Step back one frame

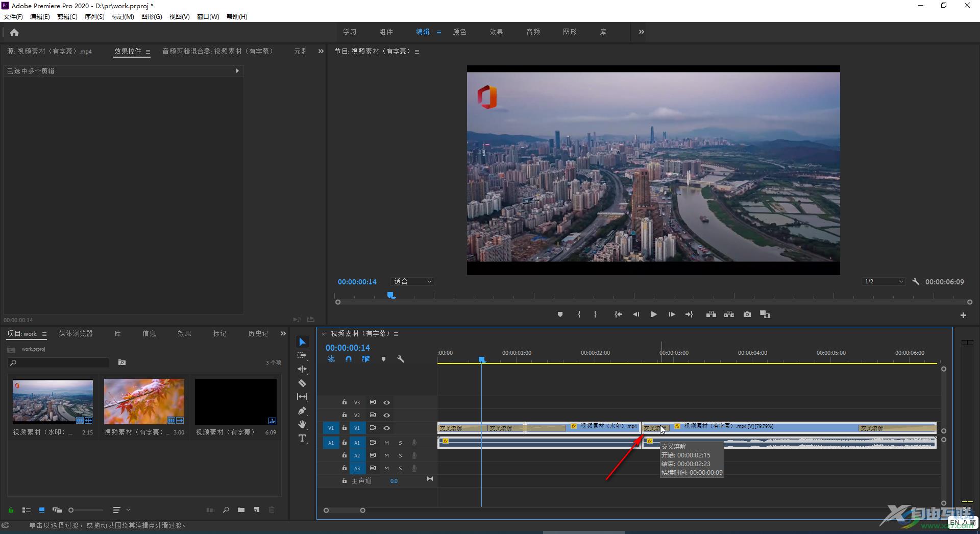635,314
